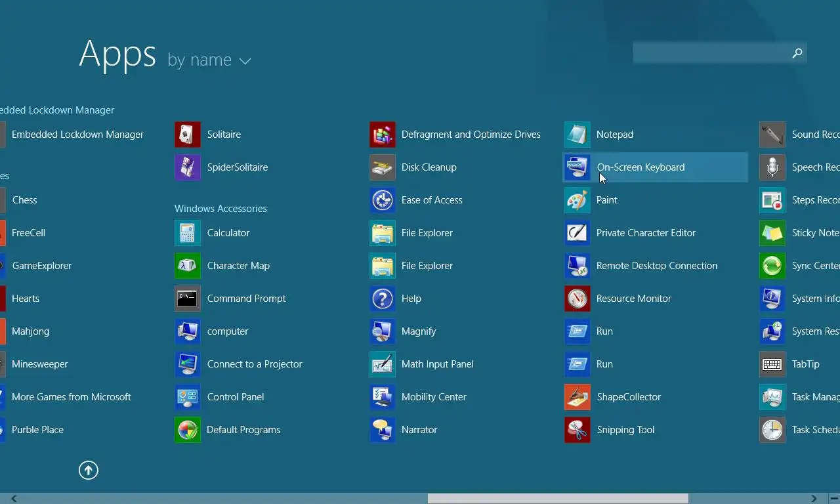The width and height of the screenshot is (840, 504).
Task: Select the Embedded Lockdown Manager group header
Action: click(57, 110)
